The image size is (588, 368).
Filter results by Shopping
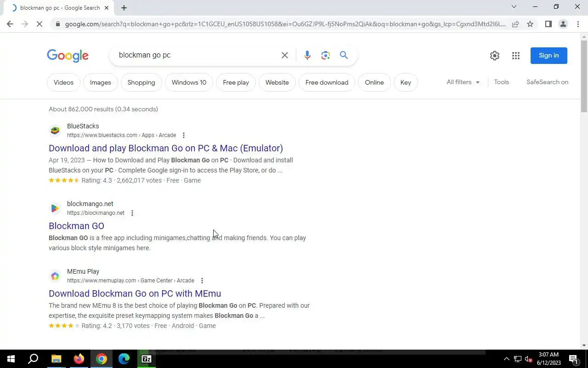tap(141, 82)
